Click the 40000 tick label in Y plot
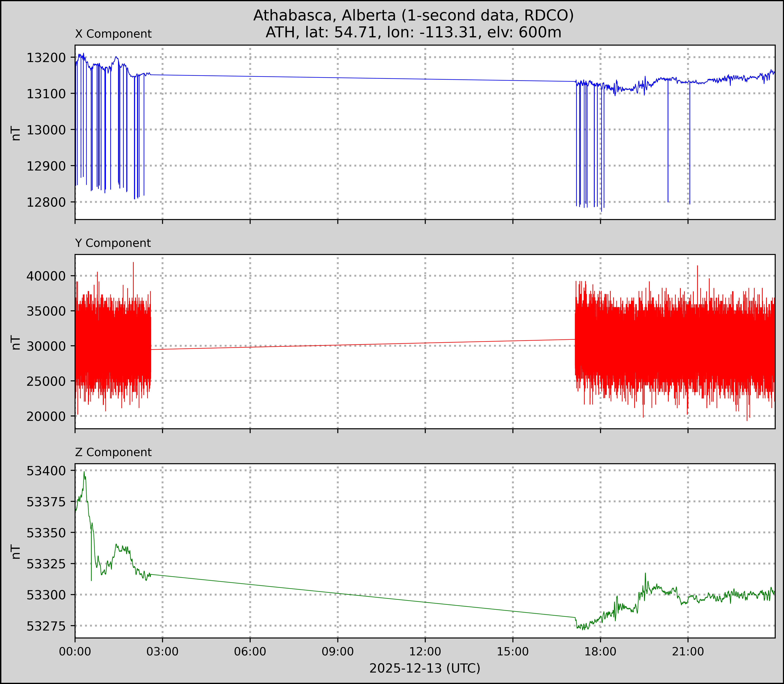Image resolution: width=784 pixels, height=684 pixels. coord(46,276)
